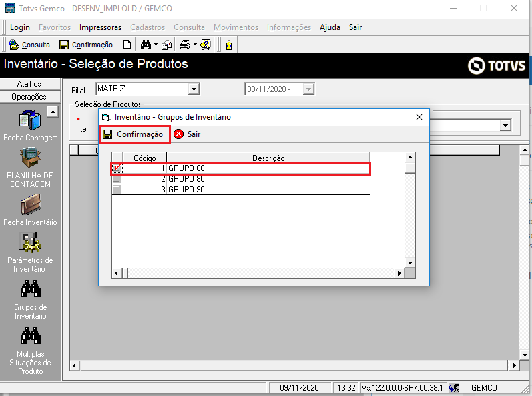Viewport: 532px width, 396px height.
Task: Uncheck the GRUPO 60 checkbox
Action: [117, 168]
